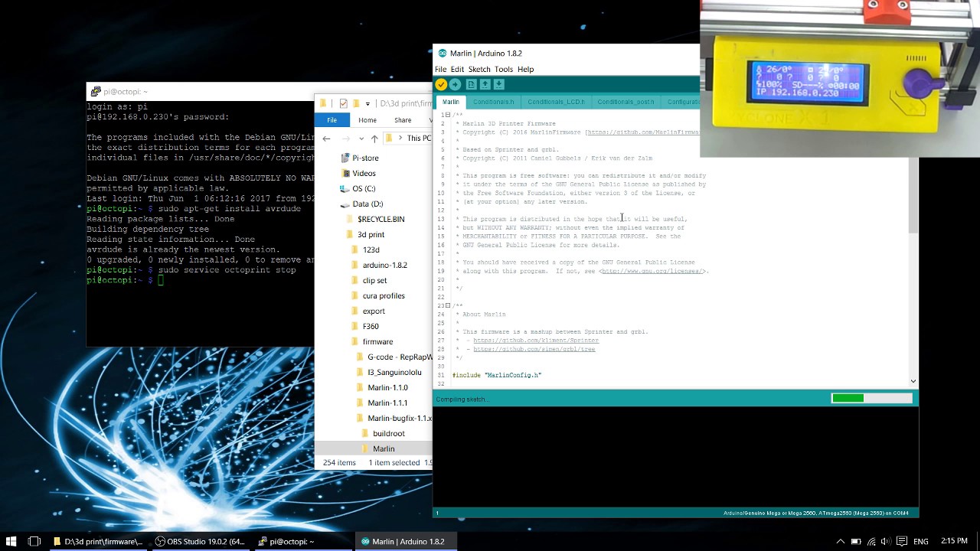Select the cura profiles folder

(384, 295)
